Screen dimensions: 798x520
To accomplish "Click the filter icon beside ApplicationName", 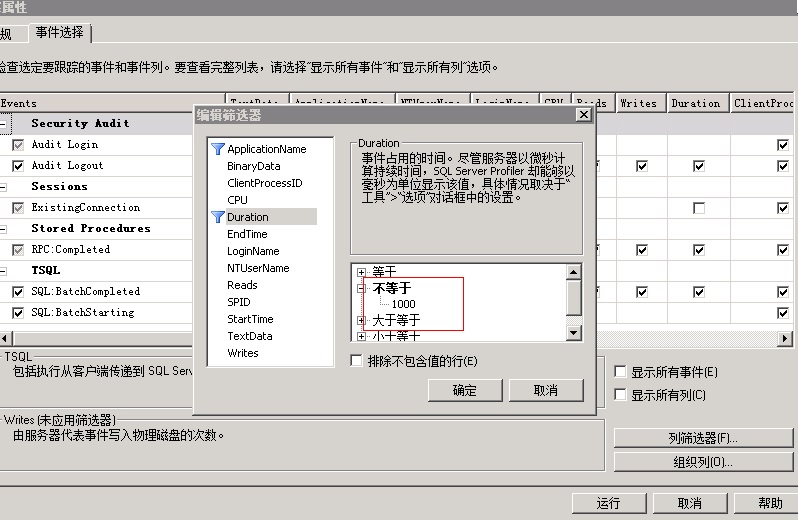I will 218,149.
